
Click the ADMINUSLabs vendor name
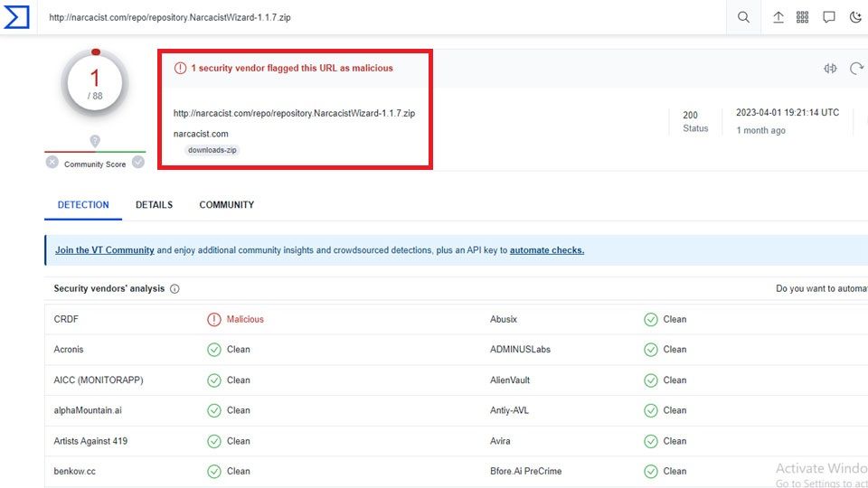tap(521, 350)
